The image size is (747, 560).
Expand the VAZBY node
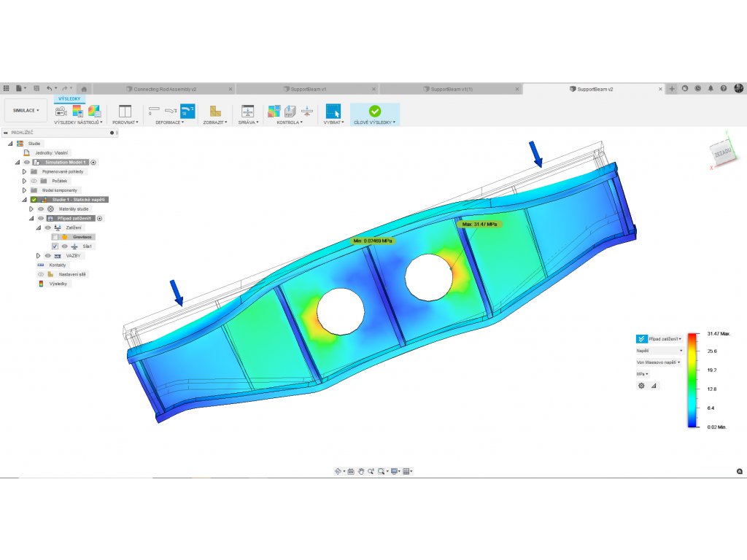38,256
